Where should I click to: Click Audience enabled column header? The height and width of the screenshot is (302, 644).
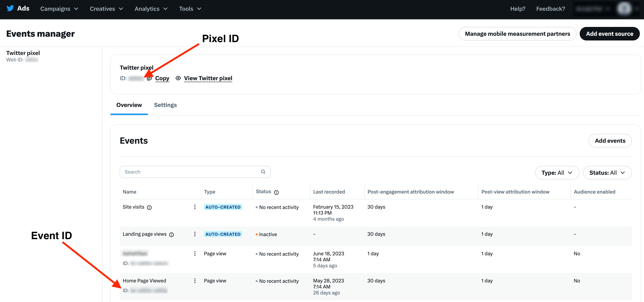(595, 192)
